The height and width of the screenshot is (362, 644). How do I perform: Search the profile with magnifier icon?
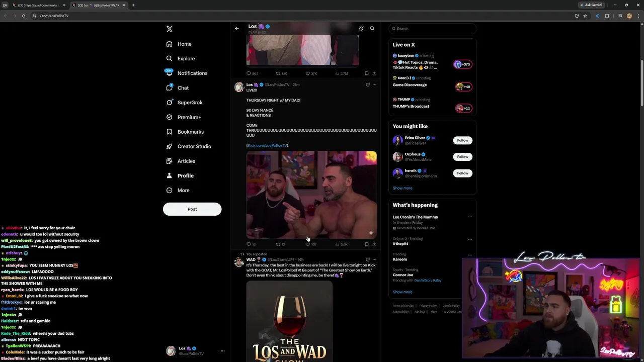coord(372,29)
